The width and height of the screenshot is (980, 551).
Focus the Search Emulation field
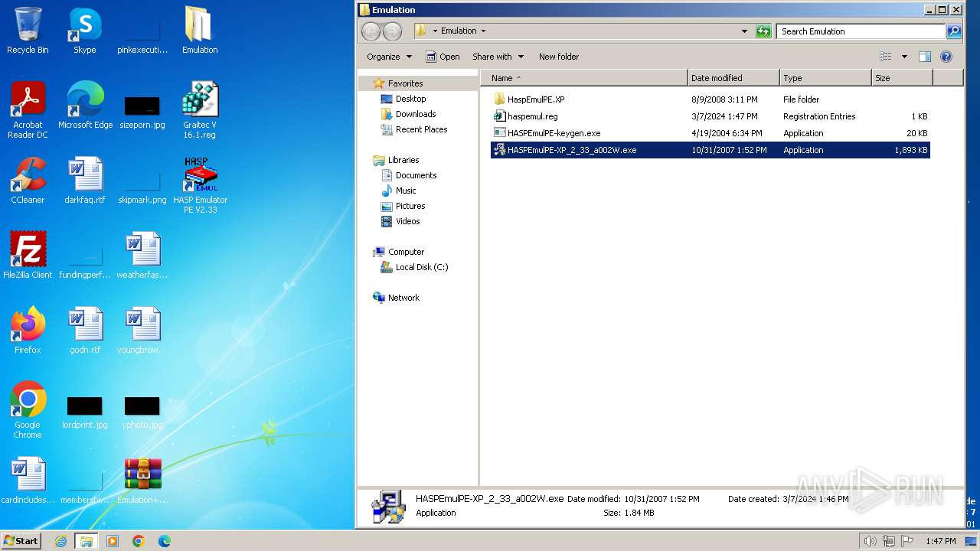pyautogui.click(x=861, y=31)
